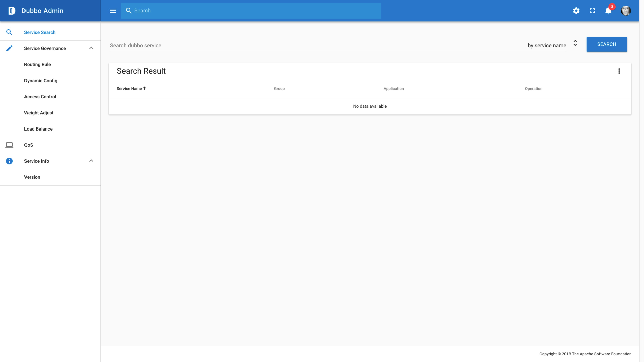Select Load Balance in the sidebar
The width and height of the screenshot is (644, 362).
point(38,129)
